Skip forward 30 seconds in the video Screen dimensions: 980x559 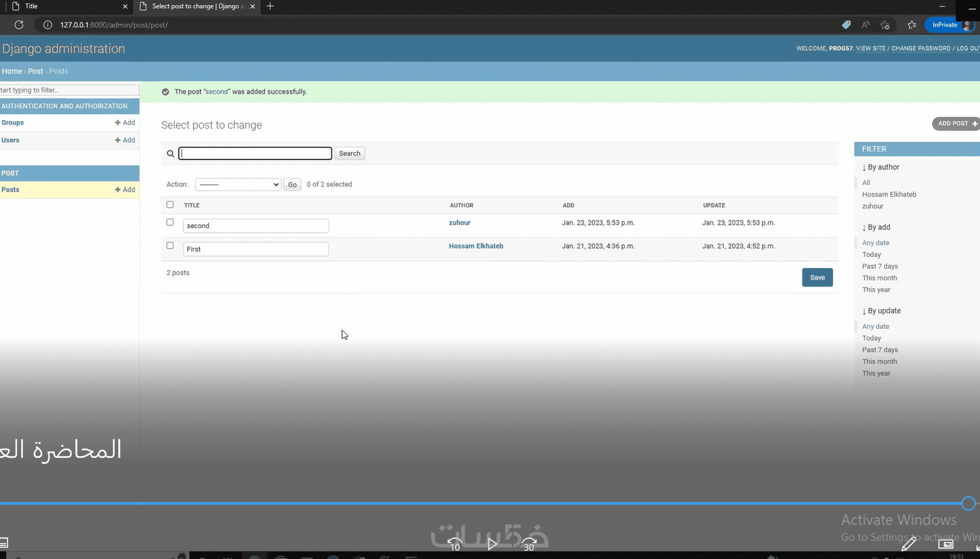[x=529, y=543]
